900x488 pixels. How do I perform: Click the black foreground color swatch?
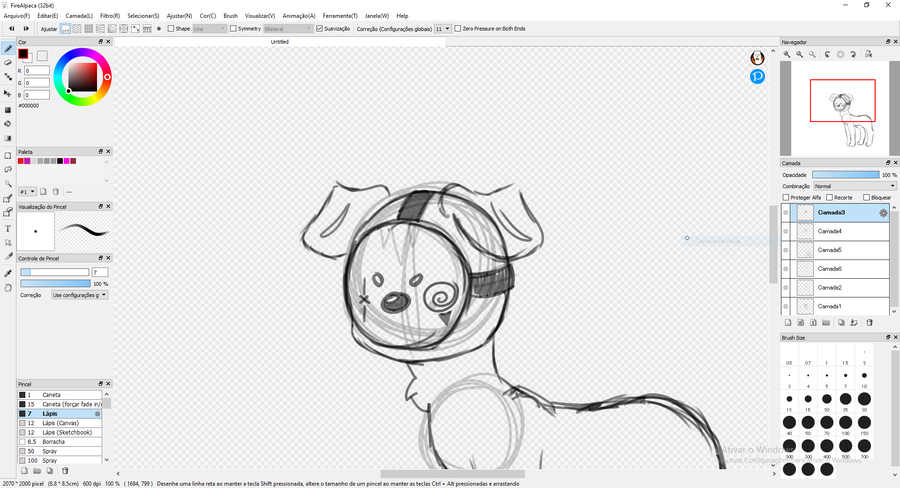click(x=23, y=54)
